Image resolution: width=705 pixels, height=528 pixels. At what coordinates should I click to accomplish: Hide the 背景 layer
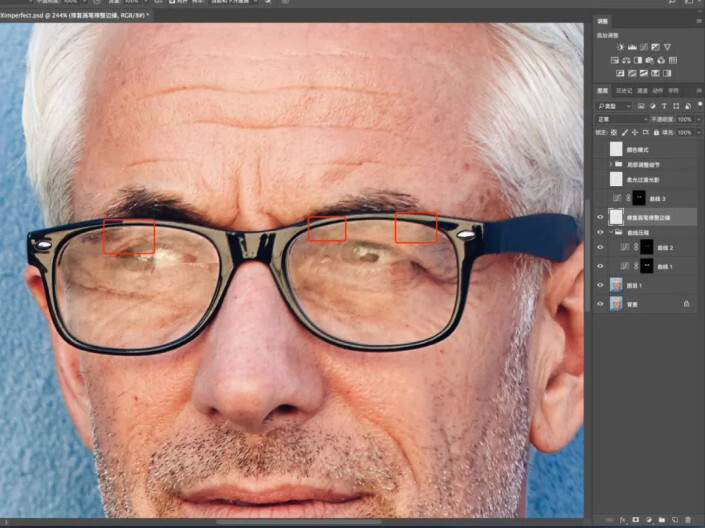pyautogui.click(x=601, y=303)
